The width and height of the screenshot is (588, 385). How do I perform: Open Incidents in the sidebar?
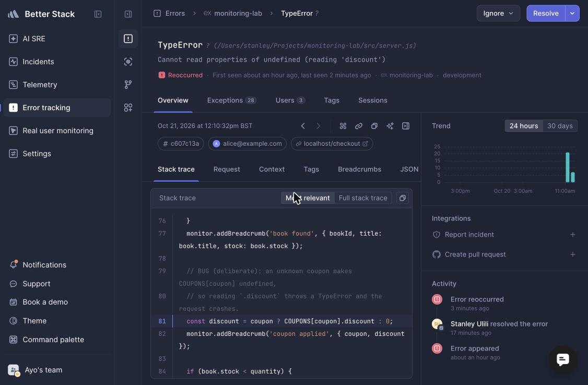click(x=57, y=62)
